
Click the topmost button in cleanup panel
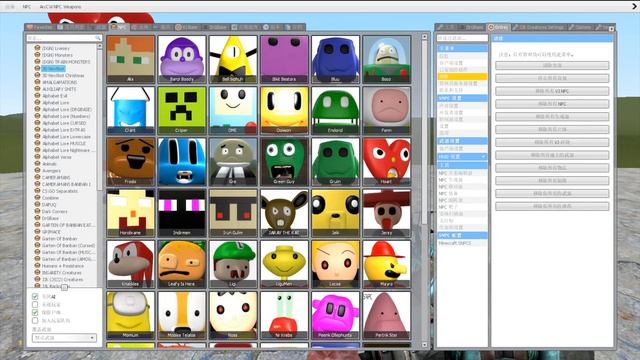552,65
